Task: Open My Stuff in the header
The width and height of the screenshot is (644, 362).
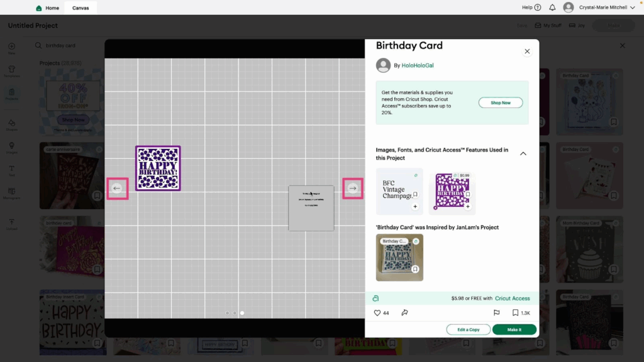Action: coord(548,25)
